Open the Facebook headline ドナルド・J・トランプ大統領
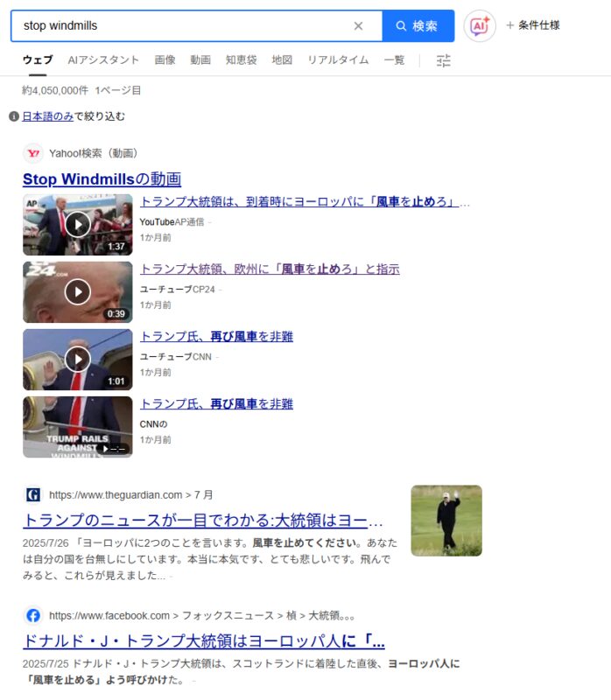This screenshot has height=700, width=611. click(204, 641)
